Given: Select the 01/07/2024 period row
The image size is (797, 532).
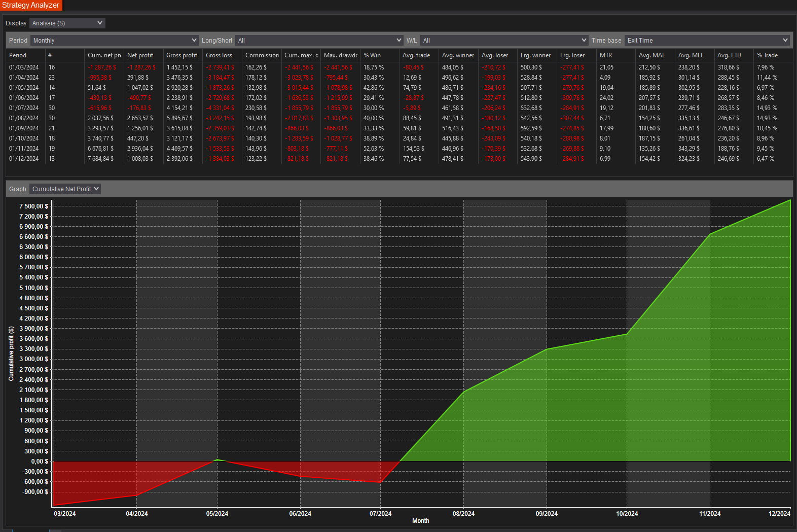Looking at the screenshot, I should click(400, 108).
